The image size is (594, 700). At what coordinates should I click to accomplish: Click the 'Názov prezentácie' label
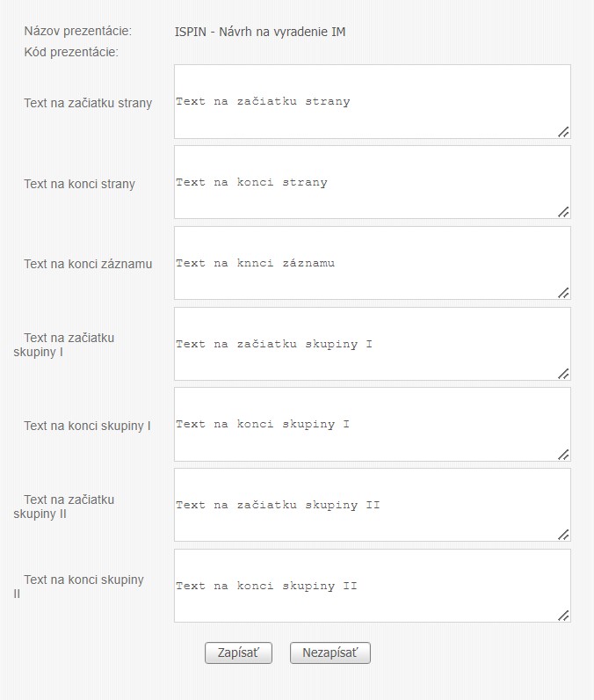pos(78,32)
